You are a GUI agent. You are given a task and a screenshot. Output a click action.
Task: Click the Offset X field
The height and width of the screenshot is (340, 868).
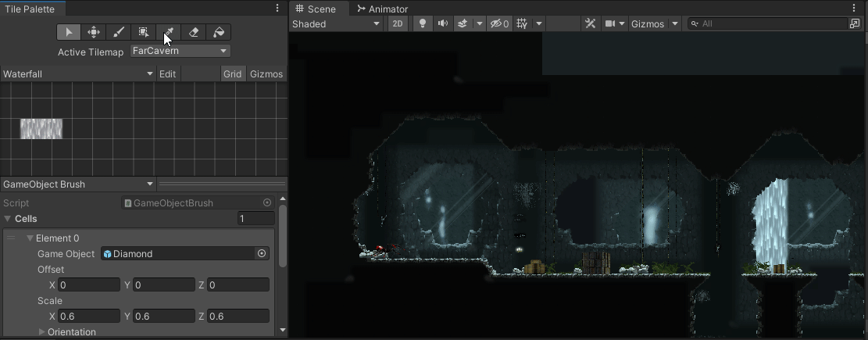pos(88,285)
